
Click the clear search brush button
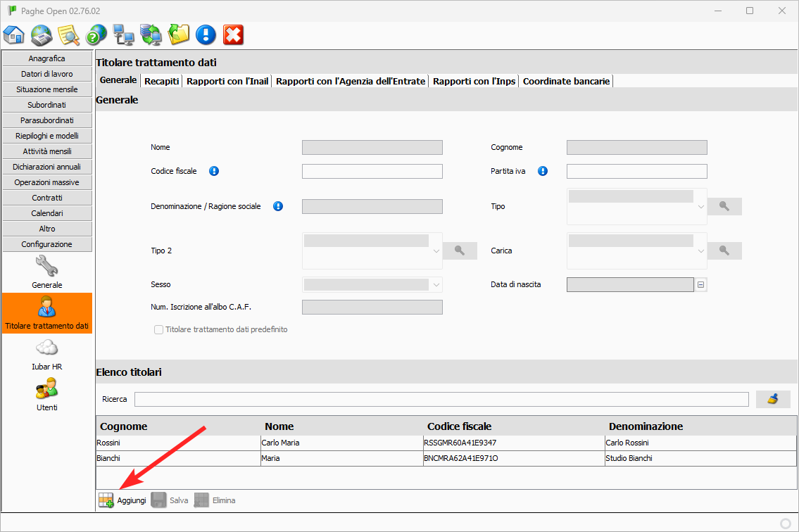(773, 399)
